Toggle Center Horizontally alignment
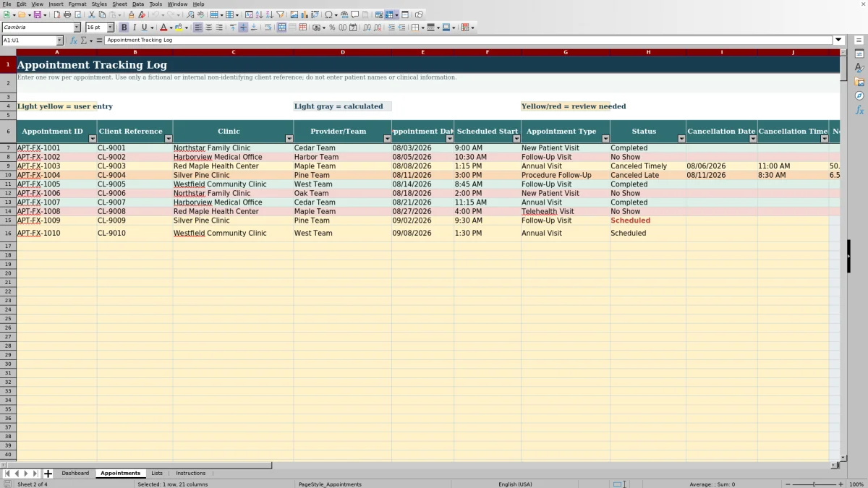Screen dimensions: 868x488 [209, 27]
